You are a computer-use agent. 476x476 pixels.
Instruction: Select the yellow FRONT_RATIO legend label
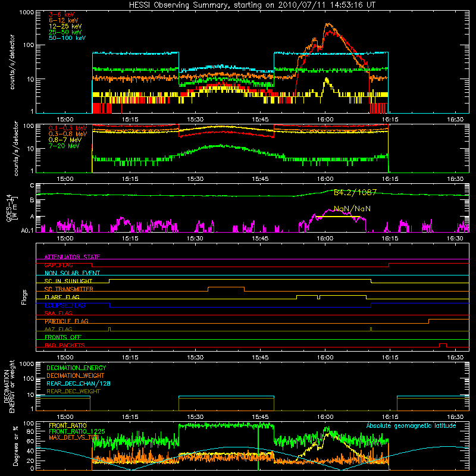pyautogui.click(x=68, y=425)
